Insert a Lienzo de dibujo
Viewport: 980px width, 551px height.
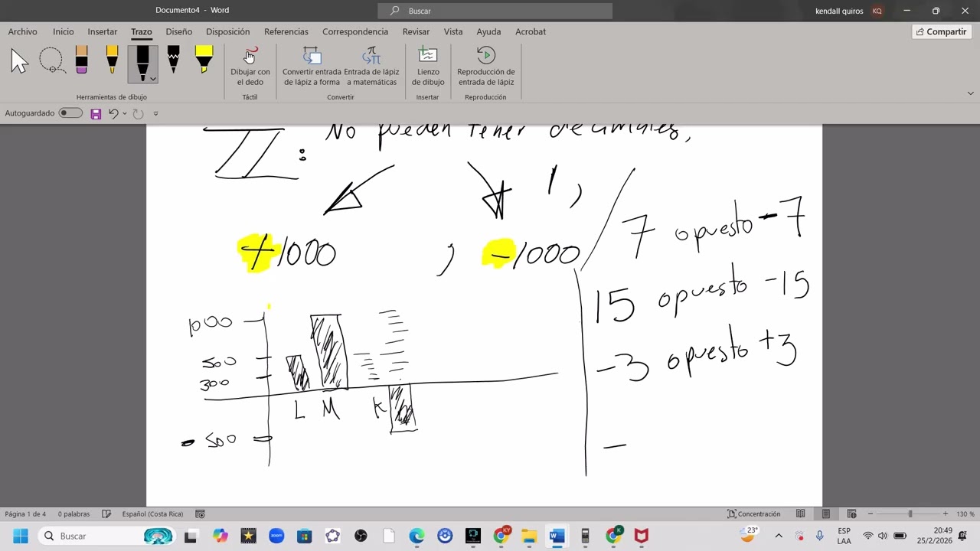click(428, 67)
